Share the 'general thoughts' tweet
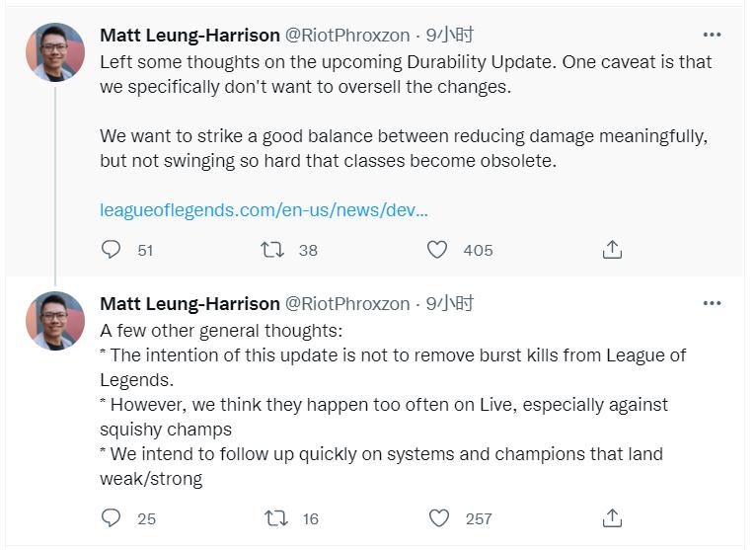The height and width of the screenshot is (550, 756). pos(612,517)
